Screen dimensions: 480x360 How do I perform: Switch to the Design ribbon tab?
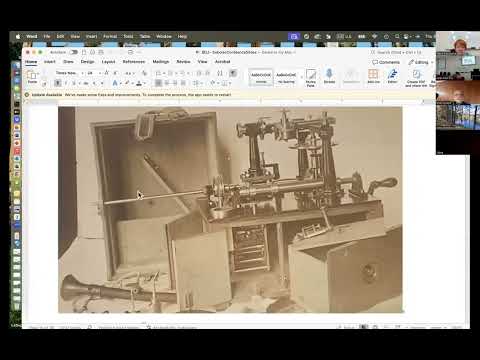[x=87, y=62]
